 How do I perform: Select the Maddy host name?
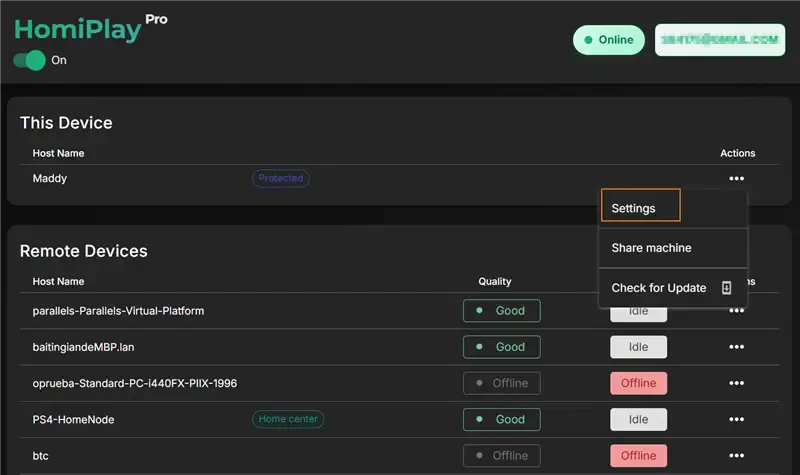click(x=49, y=179)
